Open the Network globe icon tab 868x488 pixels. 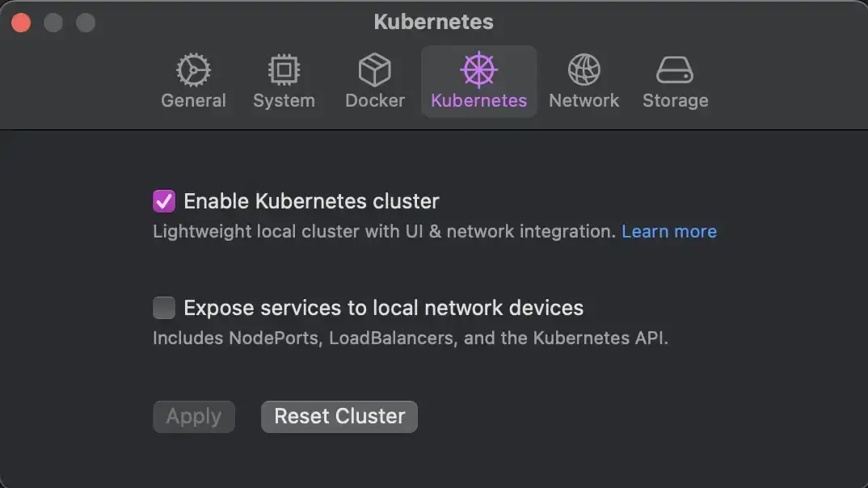tap(584, 70)
